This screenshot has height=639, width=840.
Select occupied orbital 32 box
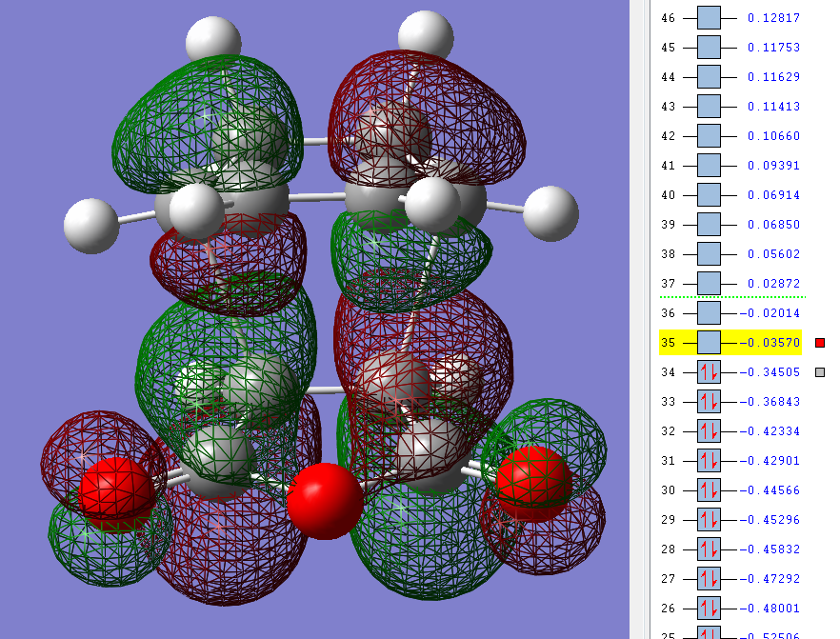tap(709, 430)
